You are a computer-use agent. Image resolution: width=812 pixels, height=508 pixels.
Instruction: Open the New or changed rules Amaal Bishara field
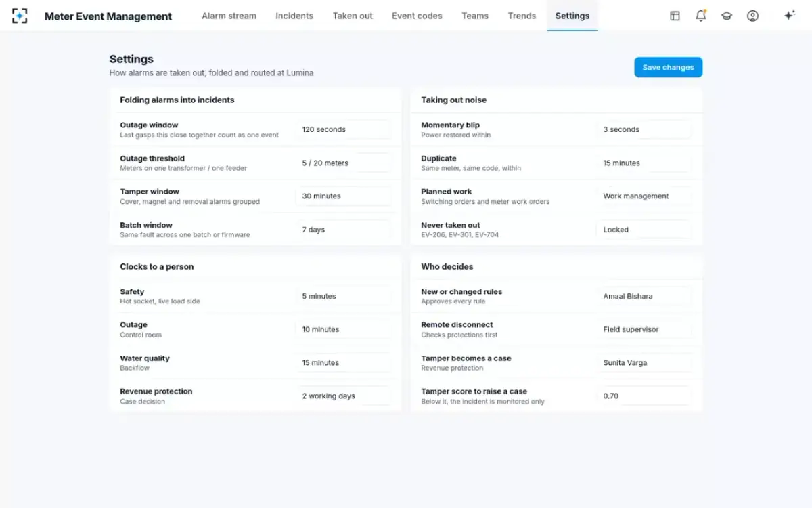coord(644,296)
